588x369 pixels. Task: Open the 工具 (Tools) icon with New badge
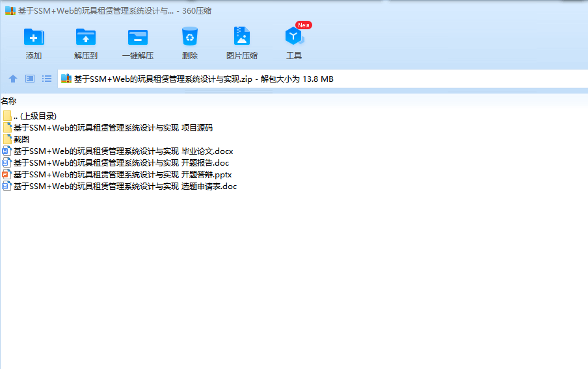tap(294, 36)
